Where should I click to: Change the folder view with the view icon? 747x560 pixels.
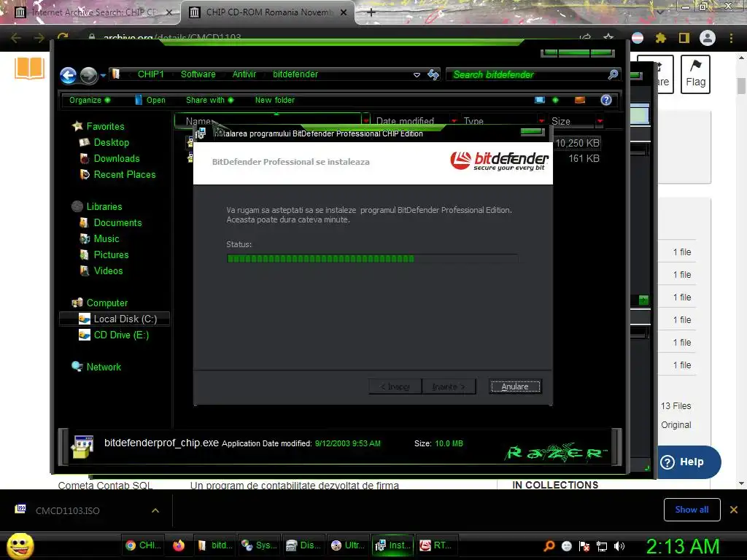tap(540, 100)
